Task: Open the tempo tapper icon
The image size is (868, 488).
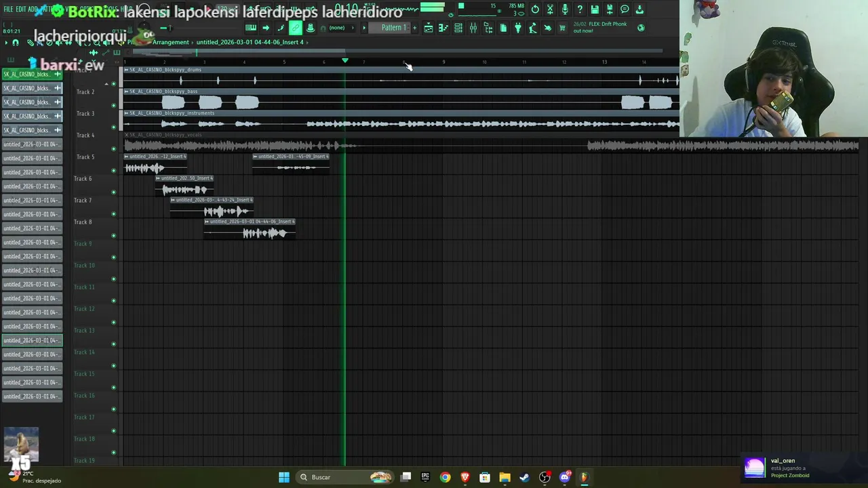Action: [x=533, y=28]
